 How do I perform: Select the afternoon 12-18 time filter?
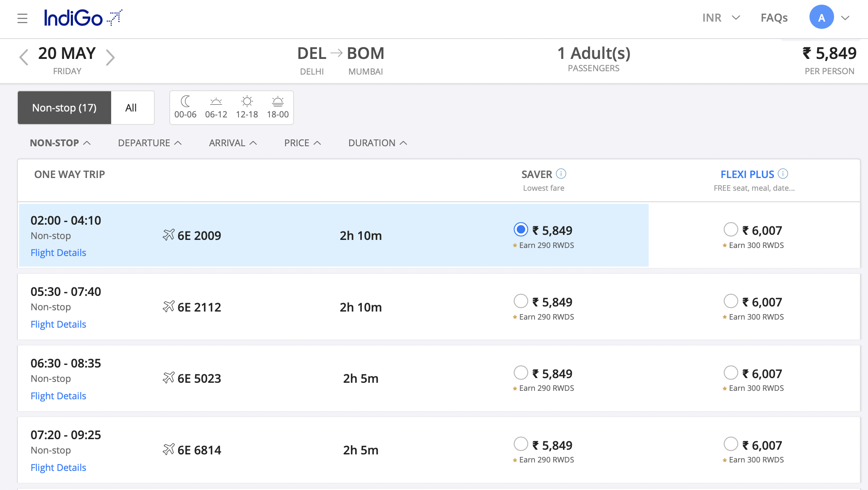coord(246,106)
